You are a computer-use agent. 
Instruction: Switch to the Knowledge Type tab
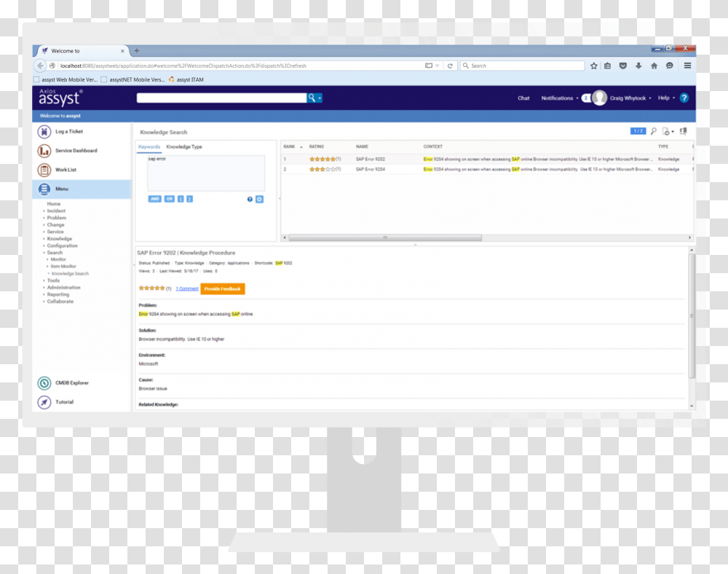click(x=183, y=146)
